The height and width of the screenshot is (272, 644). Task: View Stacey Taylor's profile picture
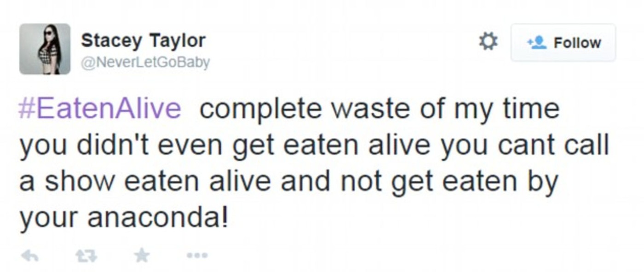45,49
